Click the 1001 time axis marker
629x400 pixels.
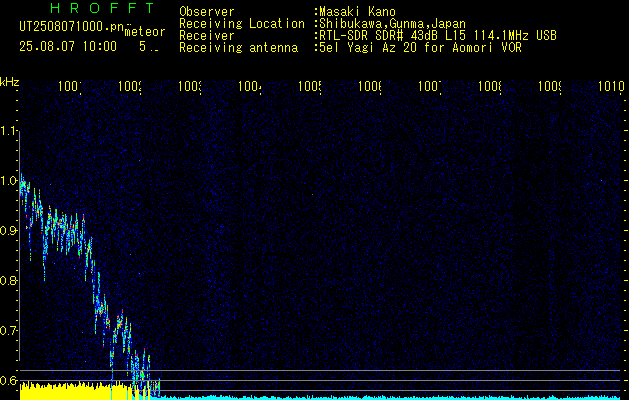point(70,86)
